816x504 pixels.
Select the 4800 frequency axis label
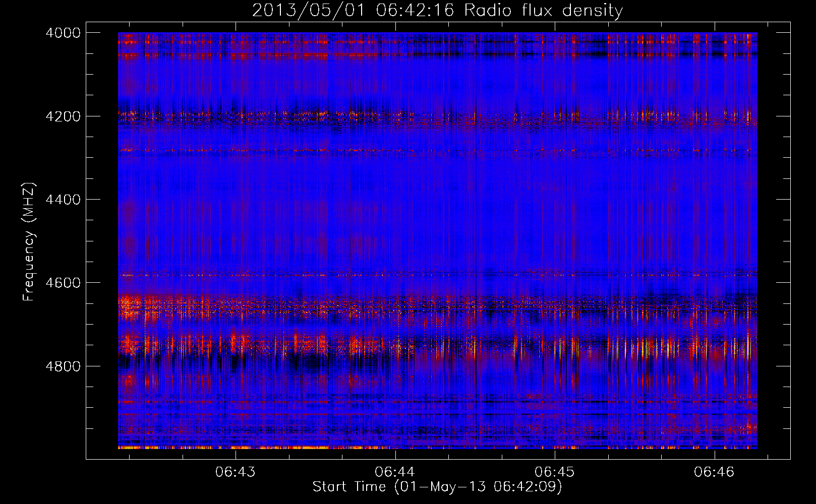(63, 366)
